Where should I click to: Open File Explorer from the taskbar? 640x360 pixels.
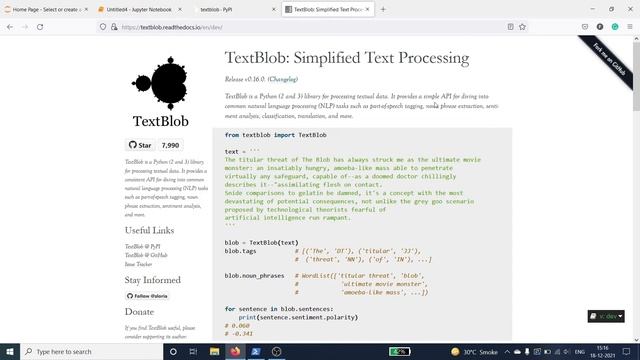click(214, 351)
